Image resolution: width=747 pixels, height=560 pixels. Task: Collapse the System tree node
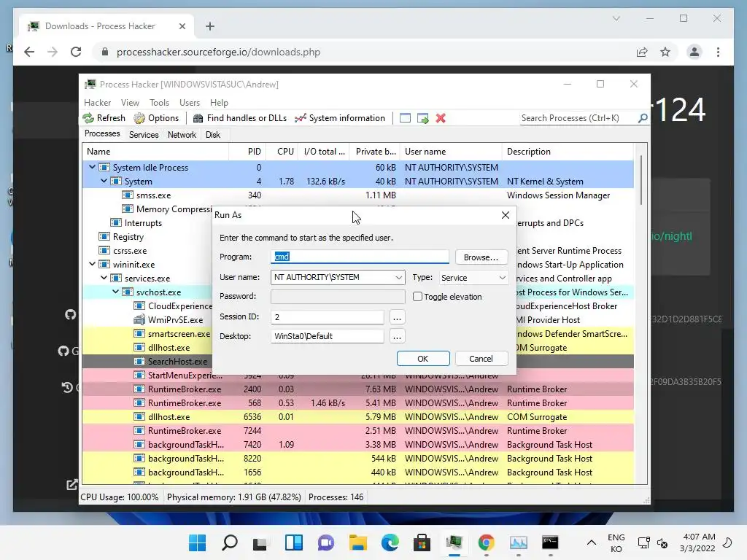[104, 181]
